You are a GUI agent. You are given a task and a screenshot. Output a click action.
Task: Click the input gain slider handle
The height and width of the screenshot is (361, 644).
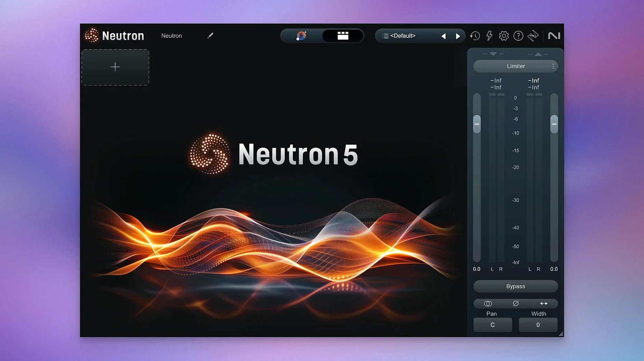[477, 124]
